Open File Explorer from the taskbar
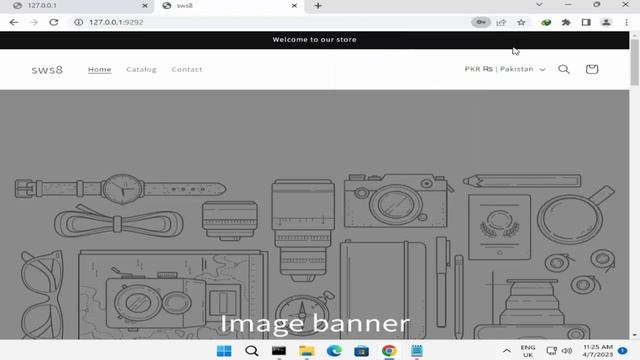The width and height of the screenshot is (640, 360). (x=307, y=351)
